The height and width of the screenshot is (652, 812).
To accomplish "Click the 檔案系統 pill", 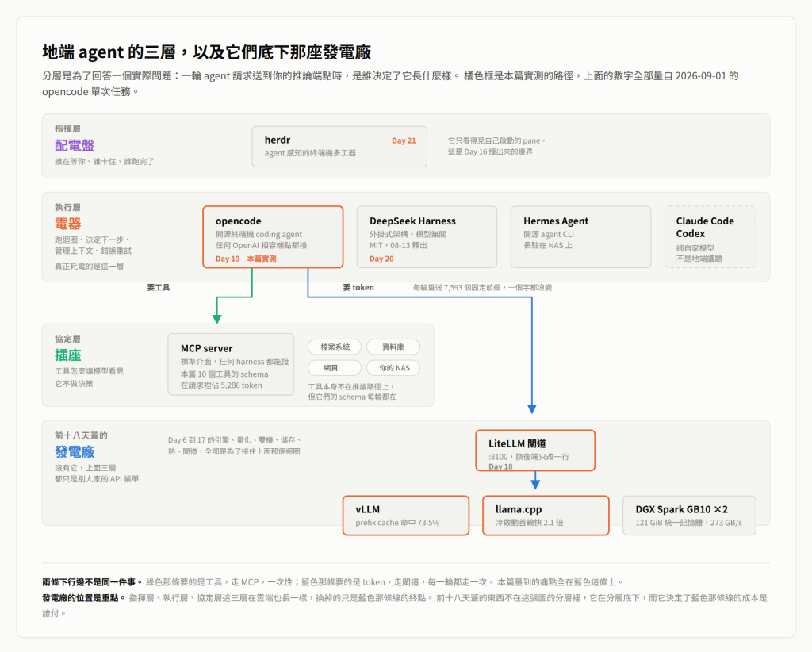I will click(335, 347).
